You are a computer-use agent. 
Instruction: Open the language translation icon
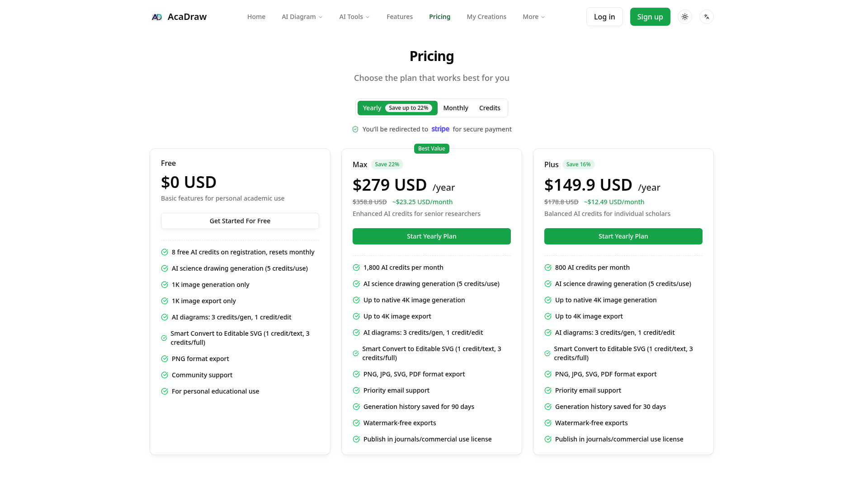(x=707, y=17)
